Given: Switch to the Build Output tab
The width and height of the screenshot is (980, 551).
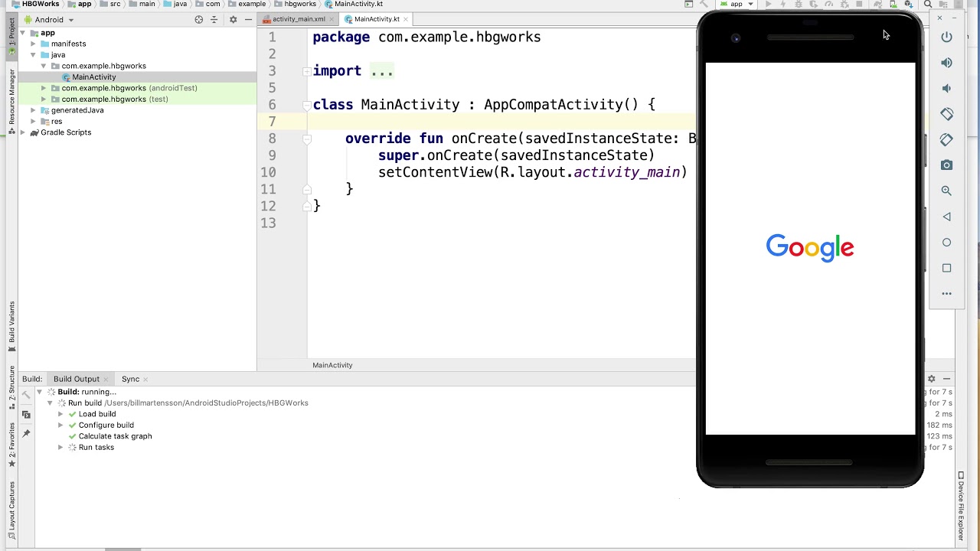Looking at the screenshot, I should (x=77, y=379).
